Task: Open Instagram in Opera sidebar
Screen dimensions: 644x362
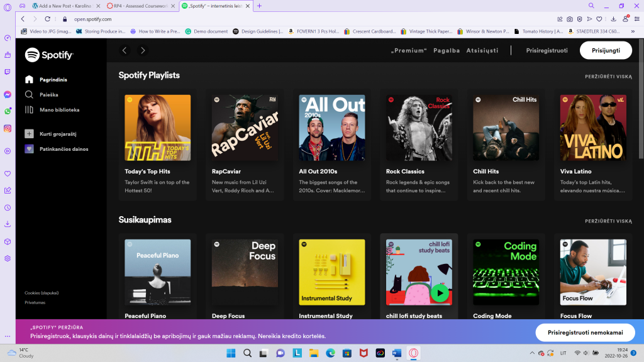Action: (x=8, y=128)
